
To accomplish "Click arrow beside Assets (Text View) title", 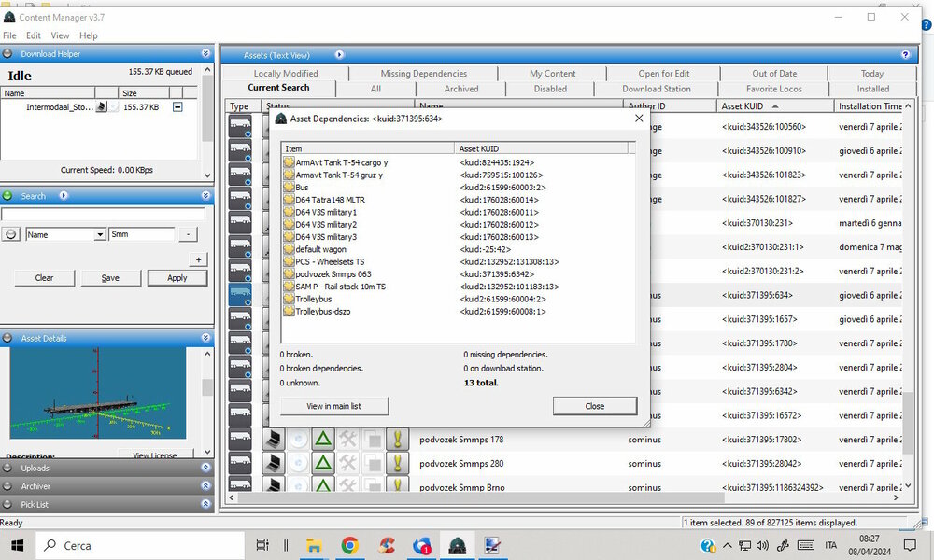I will click(340, 55).
